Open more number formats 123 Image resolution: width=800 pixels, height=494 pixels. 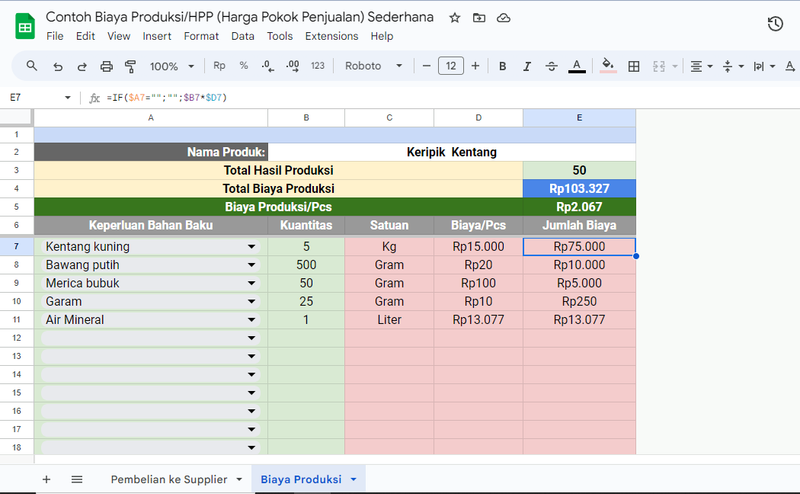pos(317,66)
